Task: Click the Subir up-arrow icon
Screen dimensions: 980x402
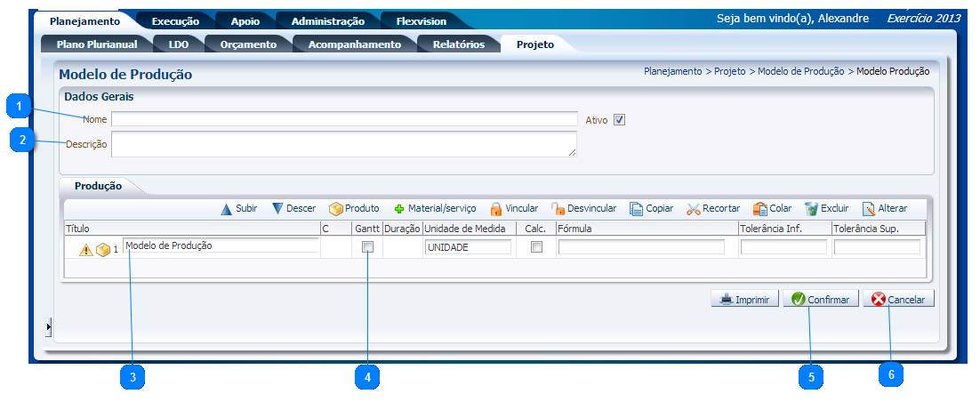Action: pos(227,209)
